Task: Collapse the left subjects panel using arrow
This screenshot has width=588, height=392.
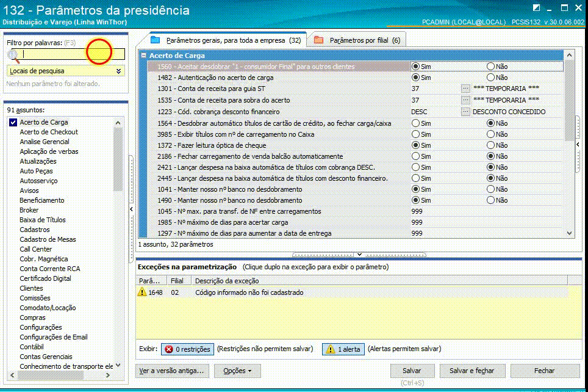Action: click(x=131, y=209)
